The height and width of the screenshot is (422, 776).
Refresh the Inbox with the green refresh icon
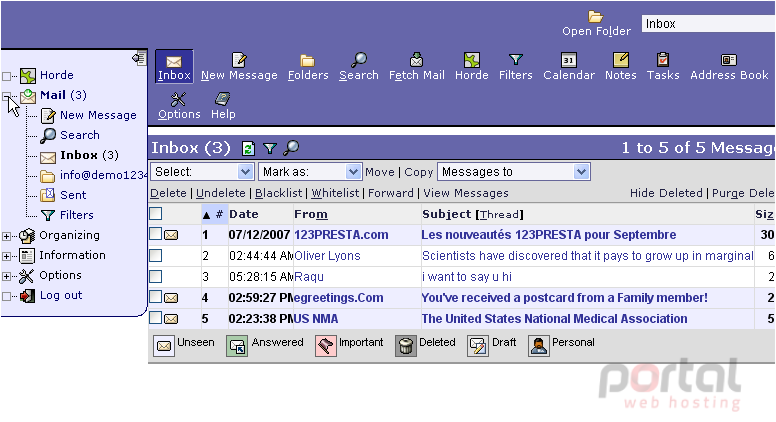click(x=248, y=148)
